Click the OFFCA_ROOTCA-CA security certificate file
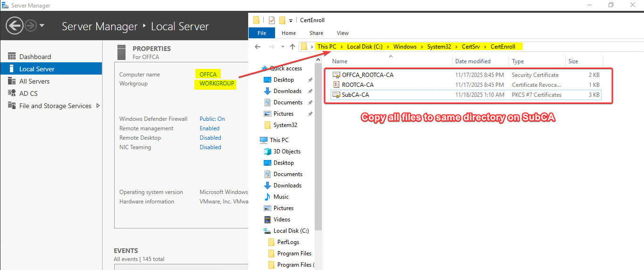 point(368,75)
